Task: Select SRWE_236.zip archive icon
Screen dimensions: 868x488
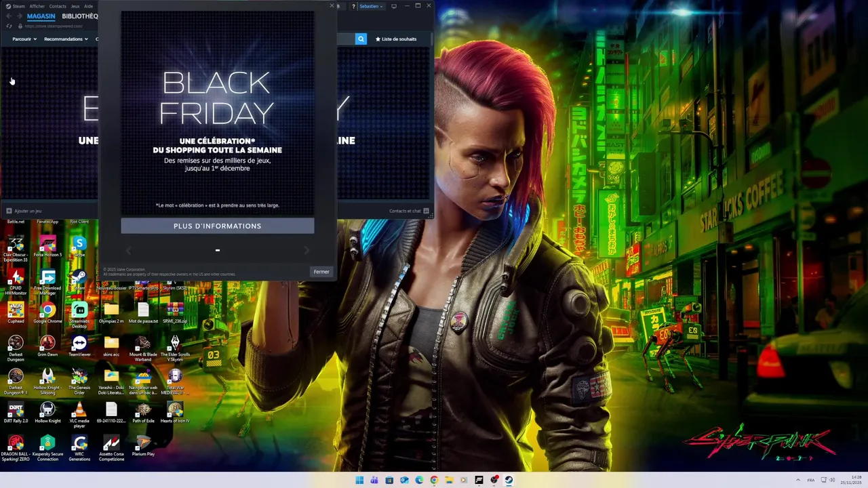Action: pos(175,313)
